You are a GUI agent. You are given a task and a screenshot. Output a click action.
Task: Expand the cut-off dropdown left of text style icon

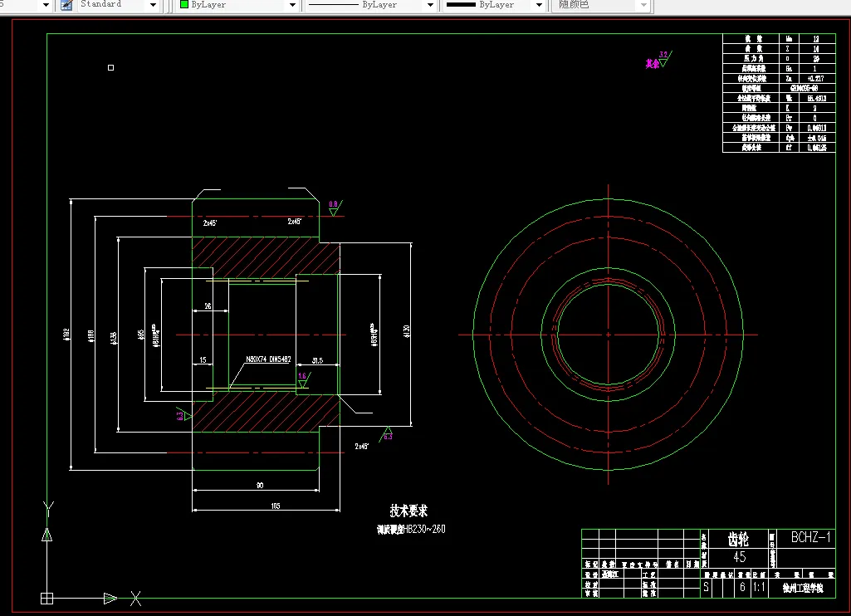tap(46, 5)
